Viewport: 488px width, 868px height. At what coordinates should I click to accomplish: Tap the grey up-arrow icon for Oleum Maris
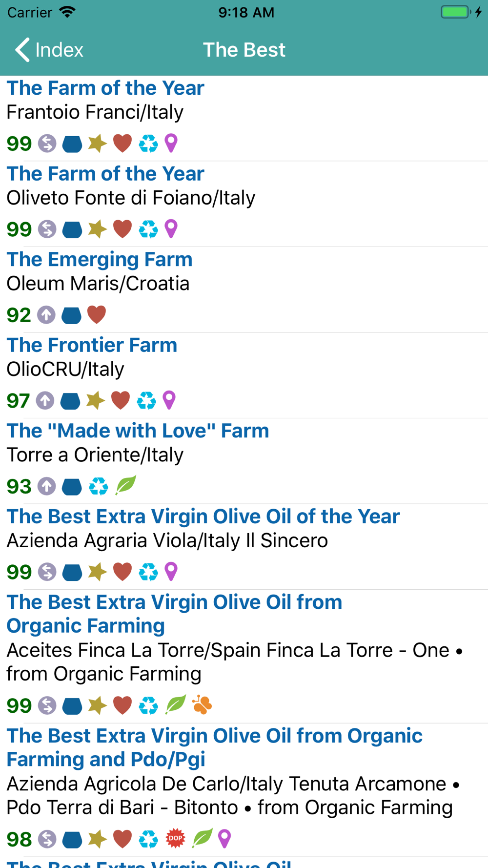tap(46, 315)
